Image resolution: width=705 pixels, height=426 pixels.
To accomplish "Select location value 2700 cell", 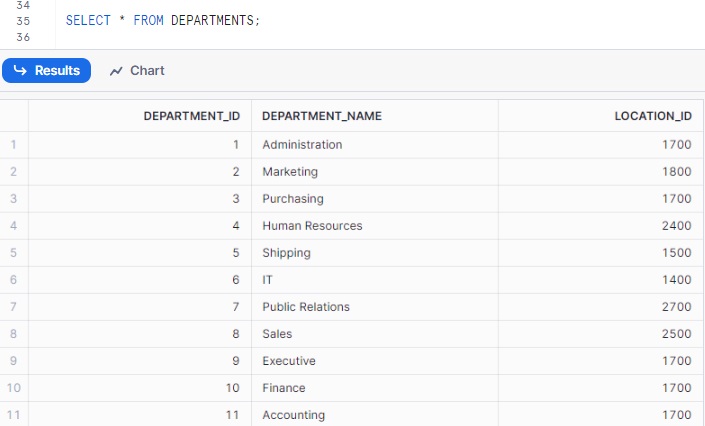I will coord(676,307).
